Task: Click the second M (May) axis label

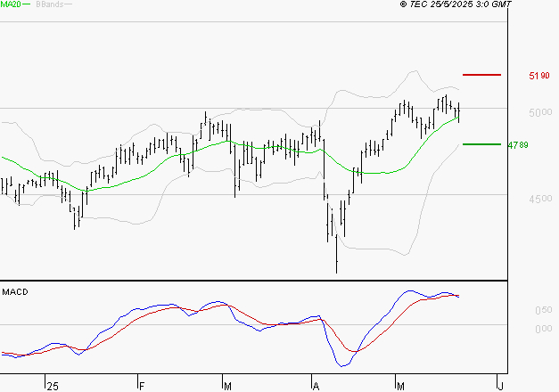Action: pos(400,387)
